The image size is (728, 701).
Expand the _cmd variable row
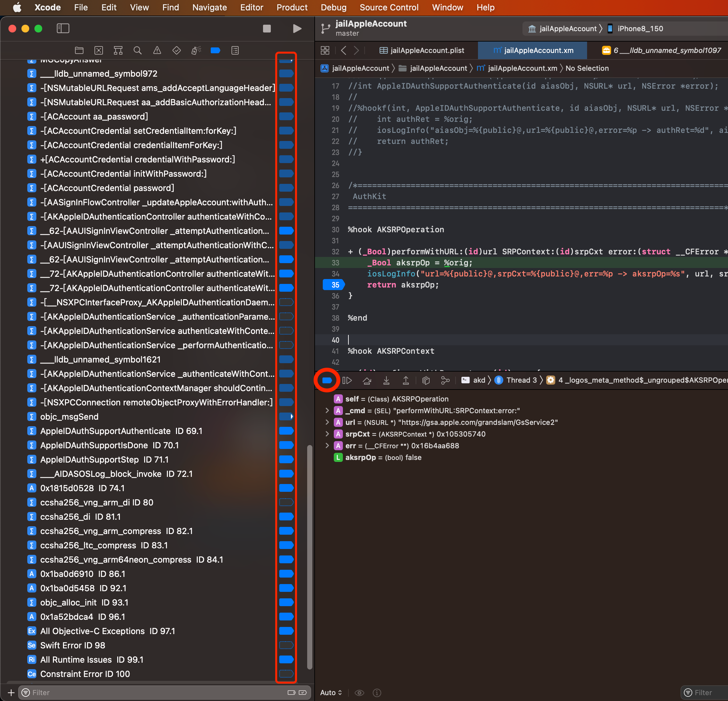(x=327, y=410)
